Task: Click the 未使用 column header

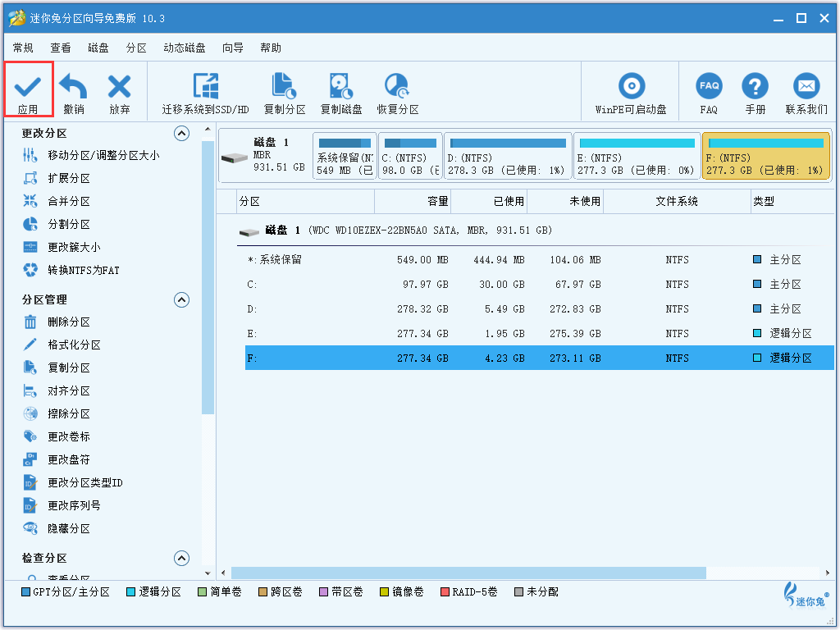Action: (565, 202)
